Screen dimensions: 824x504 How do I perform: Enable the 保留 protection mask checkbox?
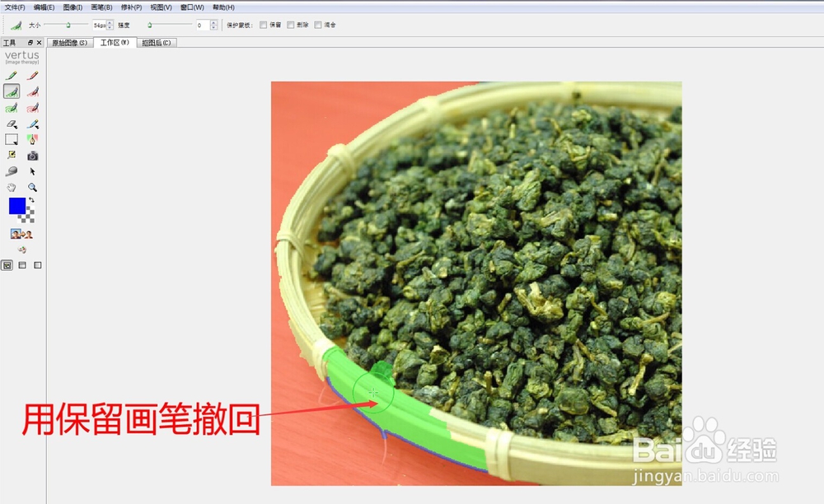264,24
